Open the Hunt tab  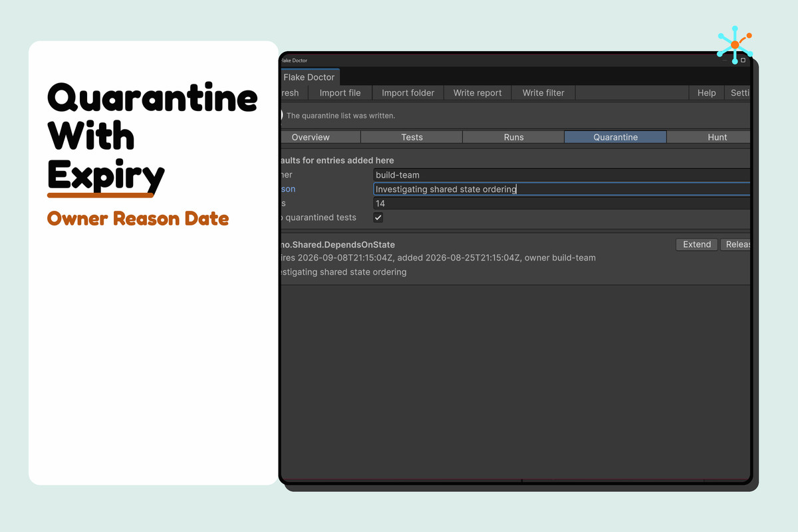coord(709,137)
